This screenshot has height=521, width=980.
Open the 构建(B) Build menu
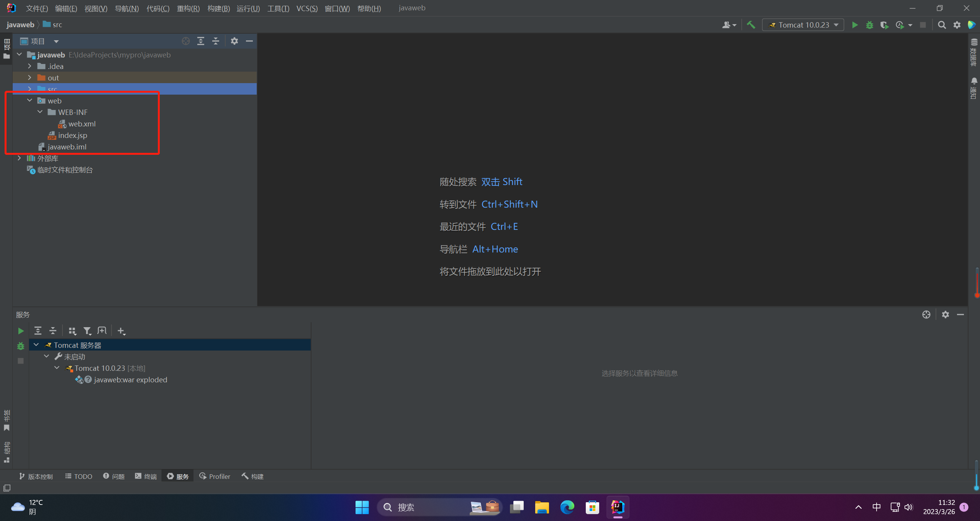click(x=218, y=8)
